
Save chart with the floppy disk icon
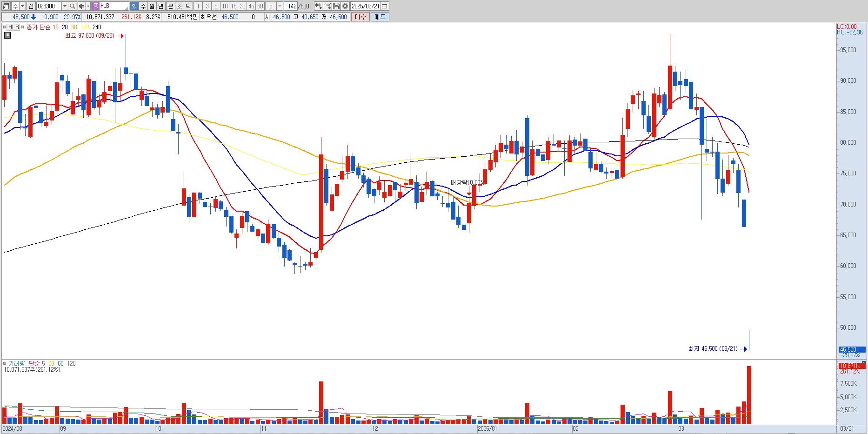pos(336,6)
